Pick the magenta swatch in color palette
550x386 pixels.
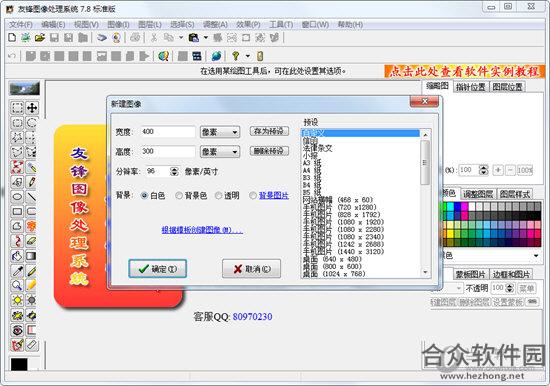[464, 206]
